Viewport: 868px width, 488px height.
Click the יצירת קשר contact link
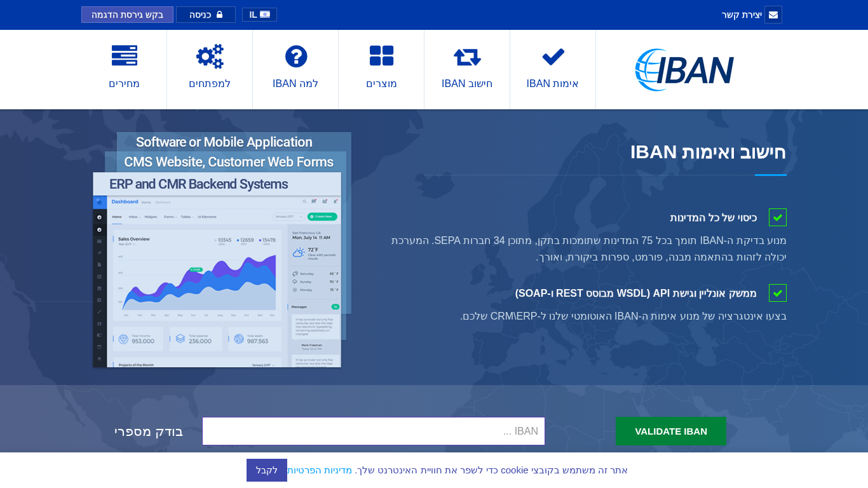pyautogui.click(x=742, y=15)
